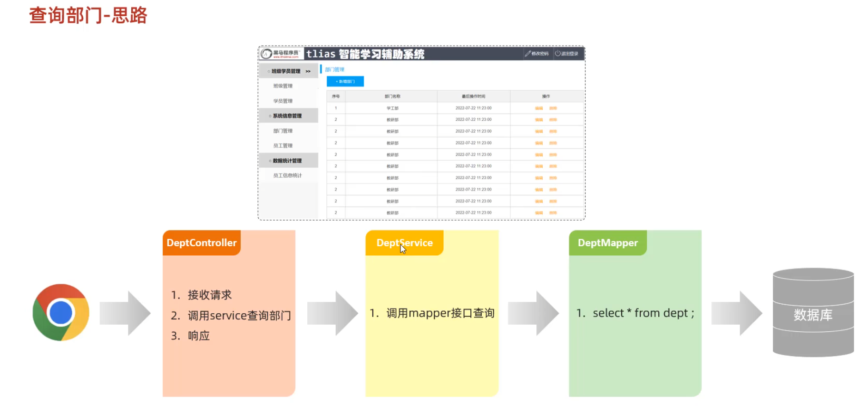Screen dimensions: 868x406
Task: Click the 编辑 link in 学工部 row
Action: click(x=539, y=108)
